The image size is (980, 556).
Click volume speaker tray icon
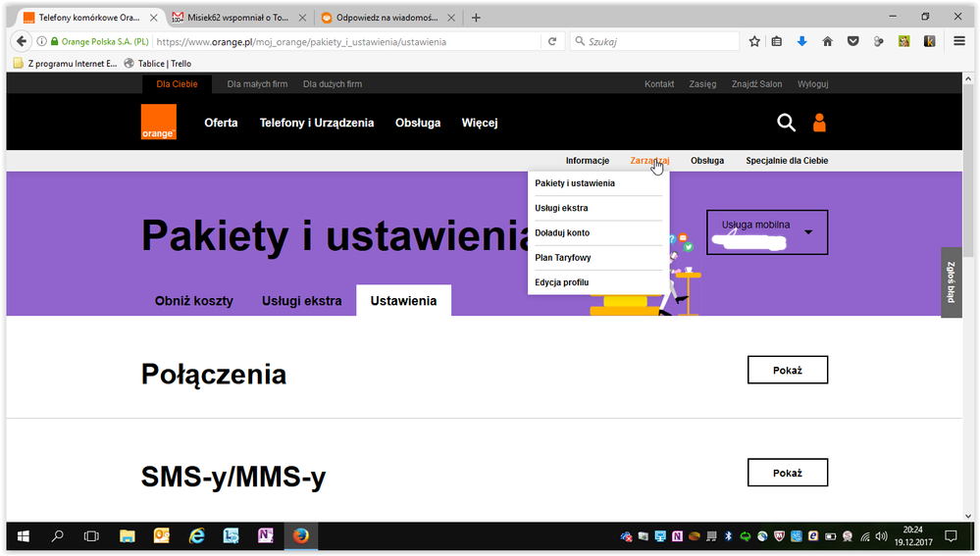(x=881, y=536)
